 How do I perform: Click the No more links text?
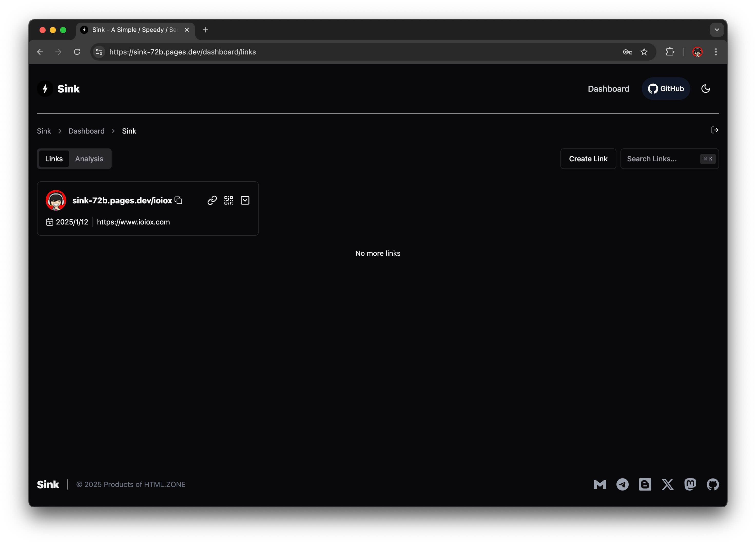pyautogui.click(x=378, y=253)
